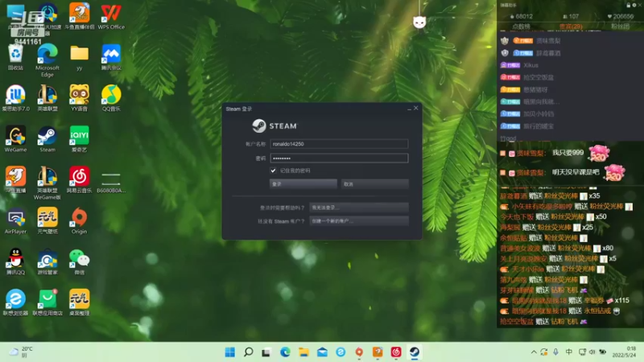The image size is (644, 362).
Task: Open the 联想应用商店 desktop shortcut
Action: (47, 302)
